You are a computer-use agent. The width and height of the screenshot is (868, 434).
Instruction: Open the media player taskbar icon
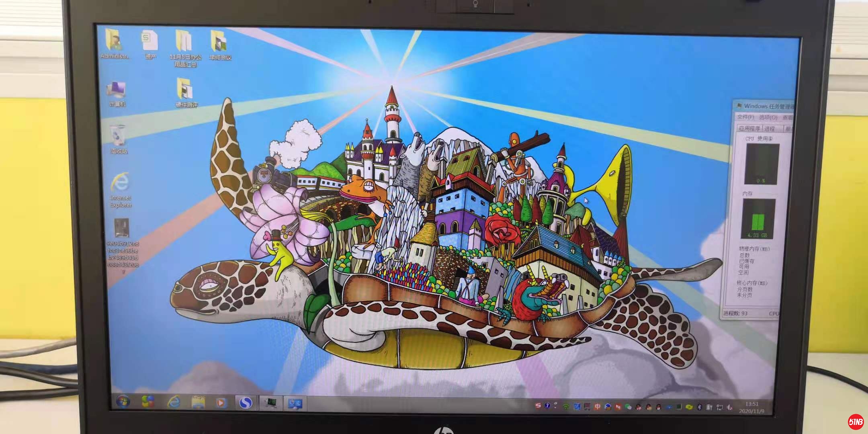pyautogui.click(x=221, y=402)
